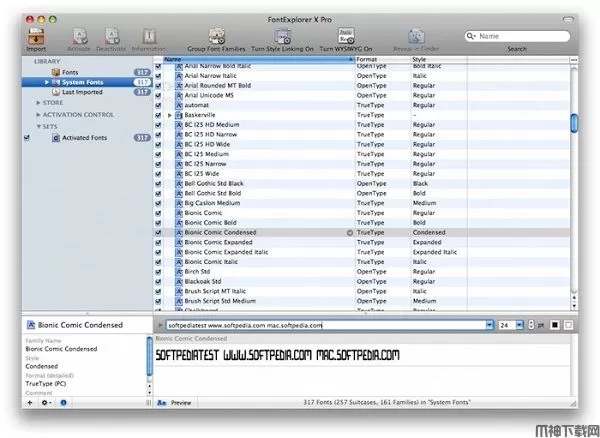Expand the ACTIVATION CONTROL section
Image resolution: width=600 pixels, height=438 pixels.
pyautogui.click(x=38, y=115)
